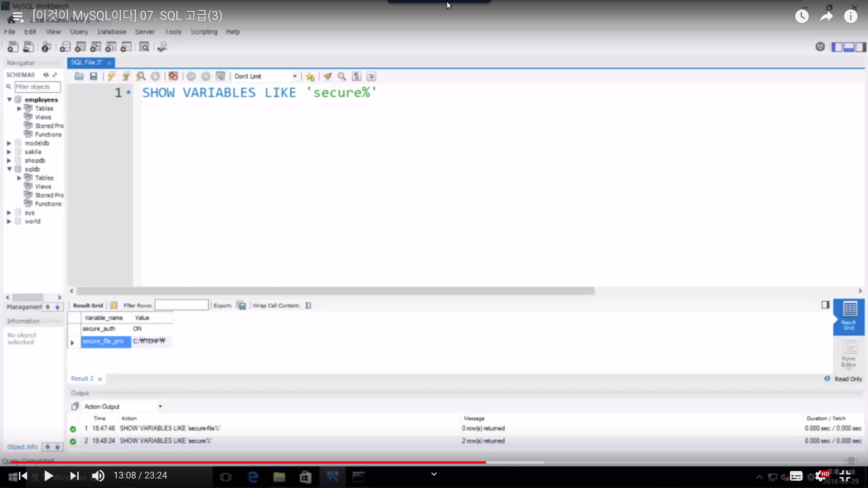Image resolution: width=868 pixels, height=488 pixels.
Task: Execute the query with the lightning icon
Action: point(112,76)
